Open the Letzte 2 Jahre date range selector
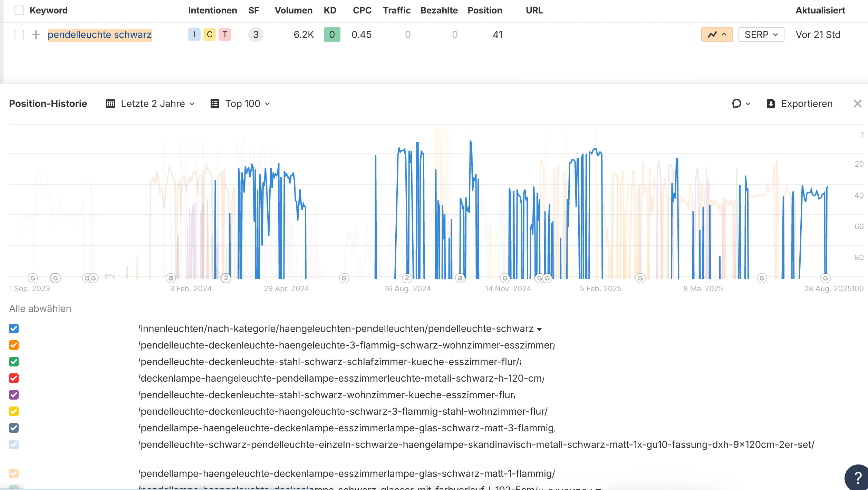The height and width of the screenshot is (490, 868). click(153, 103)
